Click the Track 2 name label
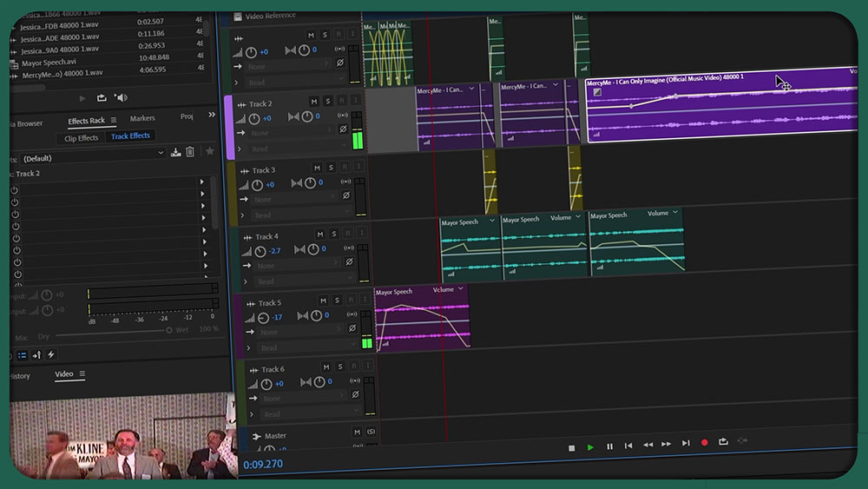 (260, 103)
